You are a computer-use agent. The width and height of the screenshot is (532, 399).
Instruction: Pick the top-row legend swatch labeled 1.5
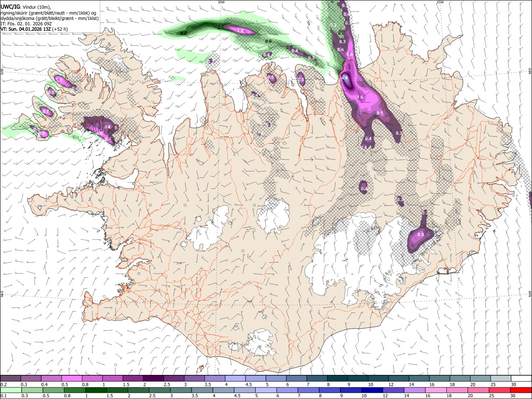[x=133, y=378]
